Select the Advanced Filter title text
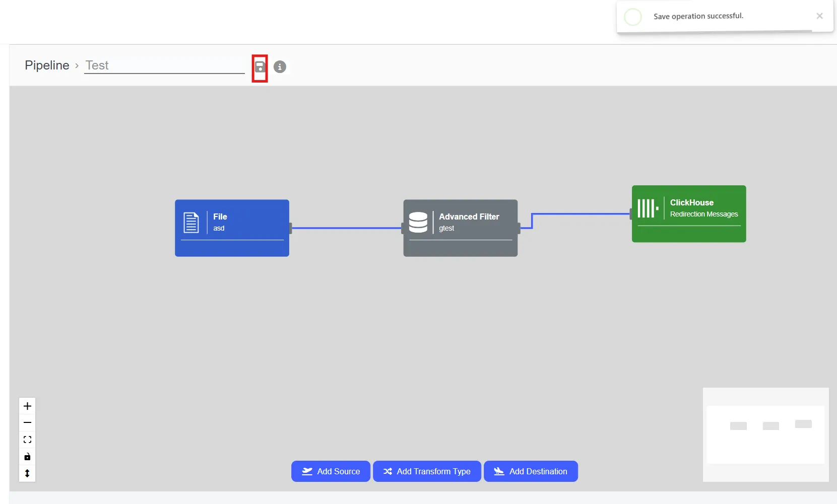This screenshot has height=504, width=837. click(469, 217)
